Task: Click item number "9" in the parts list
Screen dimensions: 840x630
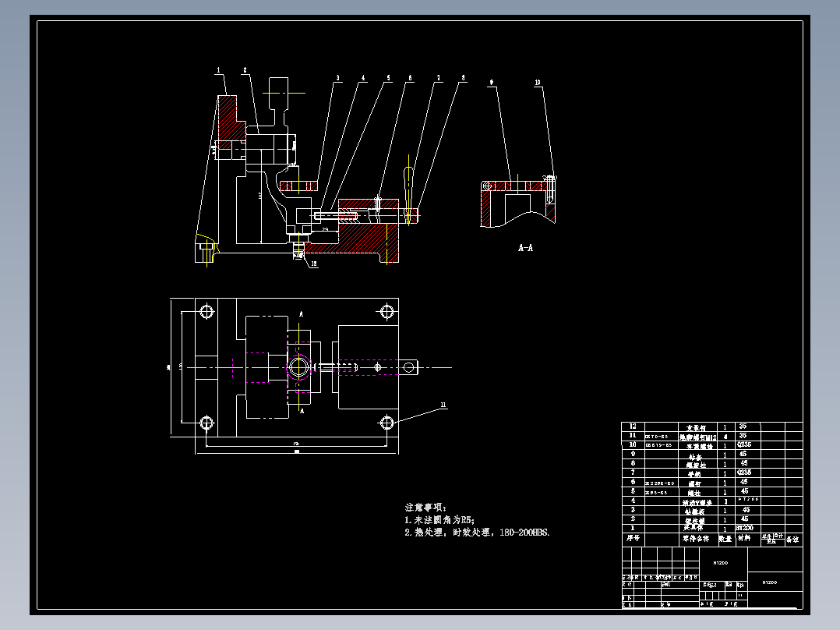Action: [x=633, y=454]
